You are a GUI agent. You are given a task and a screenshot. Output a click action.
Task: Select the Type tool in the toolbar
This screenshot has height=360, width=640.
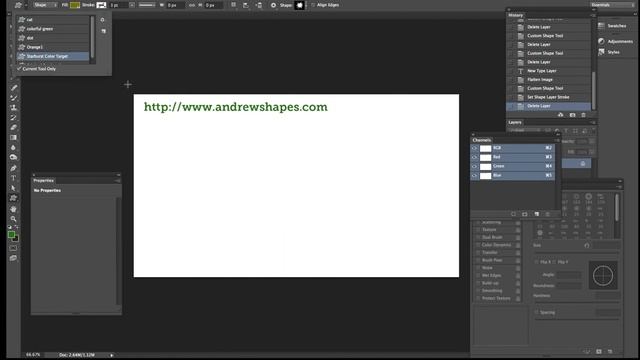click(13, 178)
